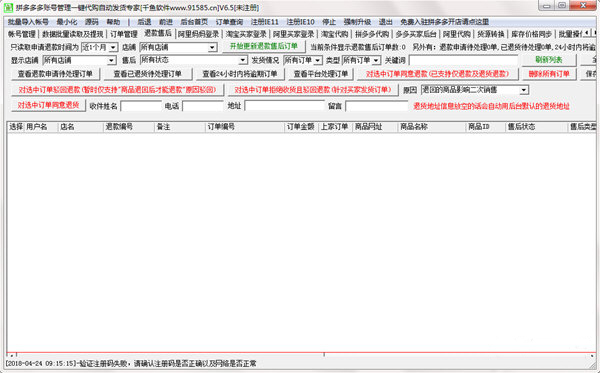Open the 原因 refund reason dropdown
This screenshot has height=373, width=600.
point(475,90)
